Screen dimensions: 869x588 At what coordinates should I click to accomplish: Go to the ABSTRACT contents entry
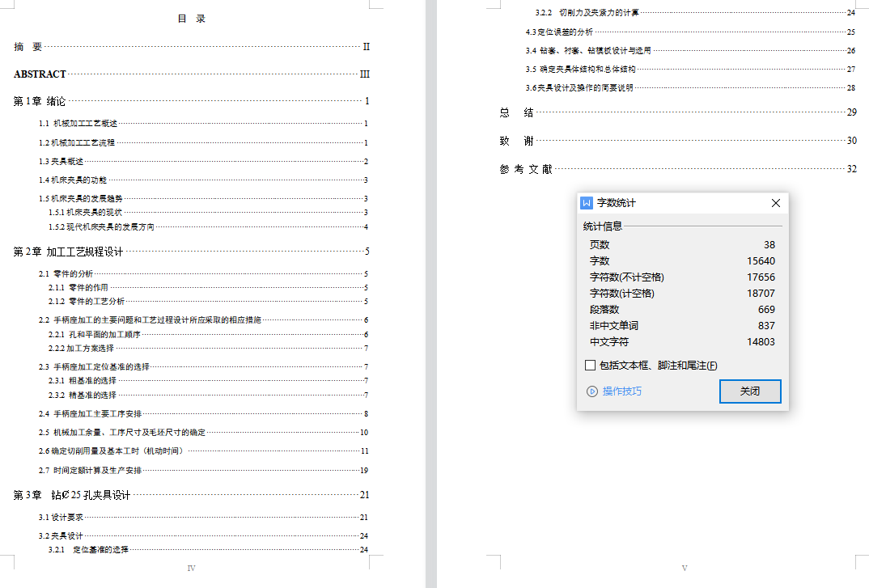point(40,74)
